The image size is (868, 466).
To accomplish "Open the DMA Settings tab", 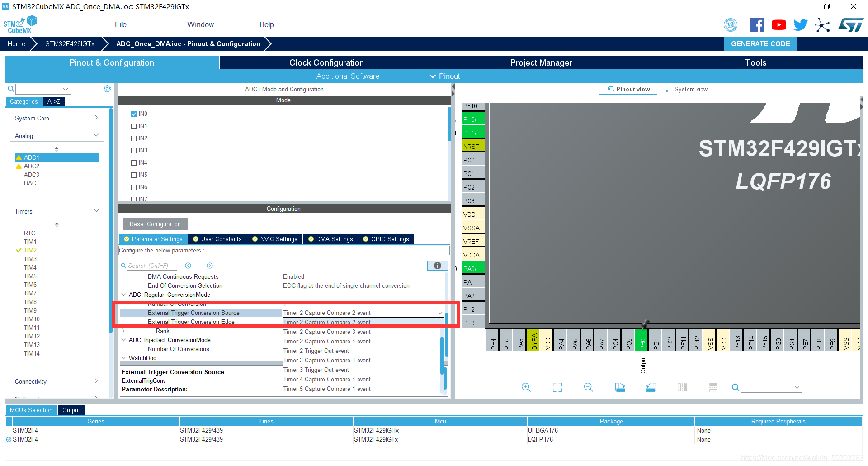I will coord(330,239).
